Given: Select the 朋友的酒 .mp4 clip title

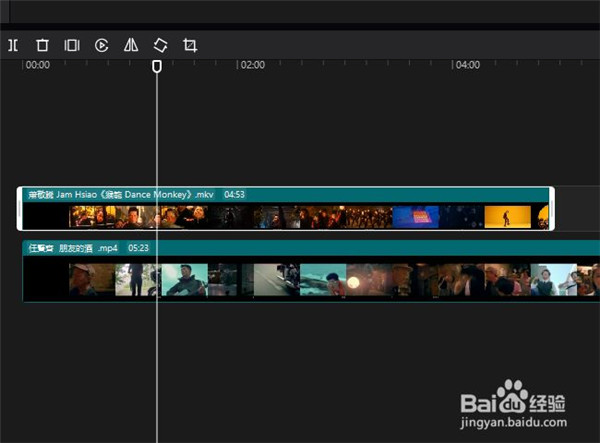Looking at the screenshot, I should (88, 247).
